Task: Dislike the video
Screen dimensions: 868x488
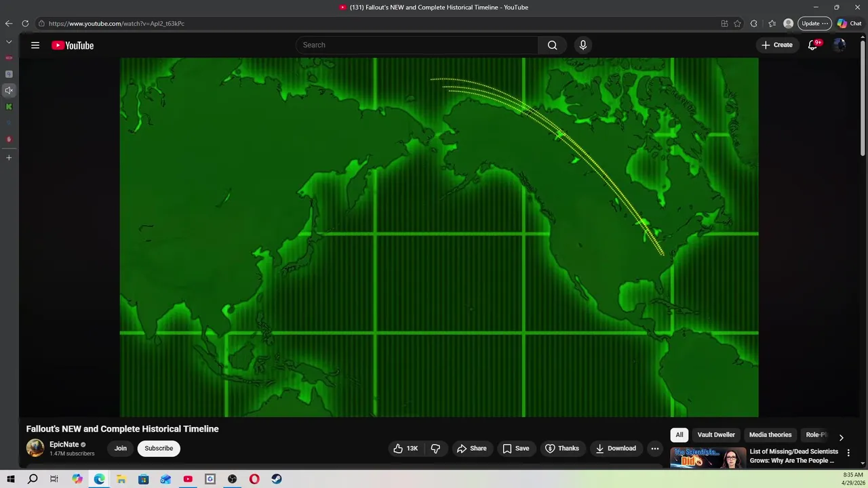Action: 435,449
